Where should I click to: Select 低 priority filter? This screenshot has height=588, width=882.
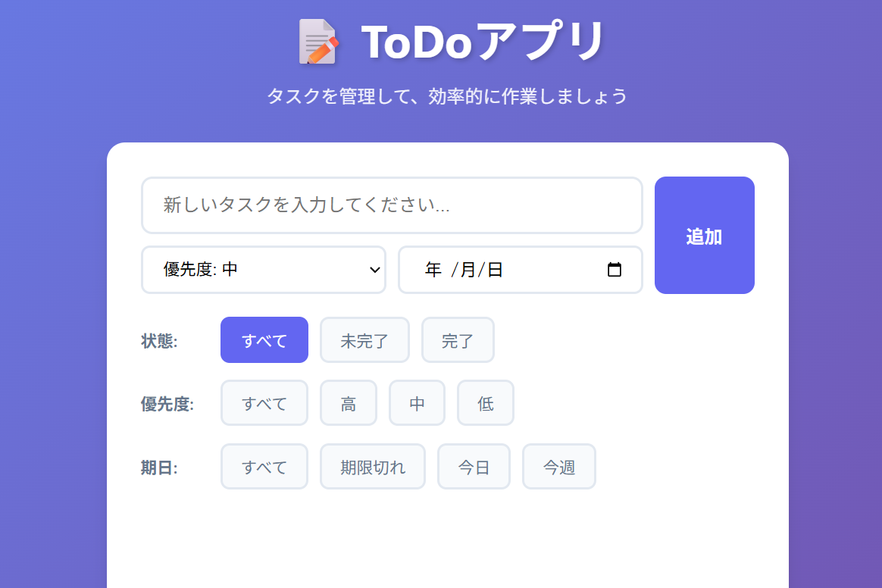pyautogui.click(x=485, y=402)
